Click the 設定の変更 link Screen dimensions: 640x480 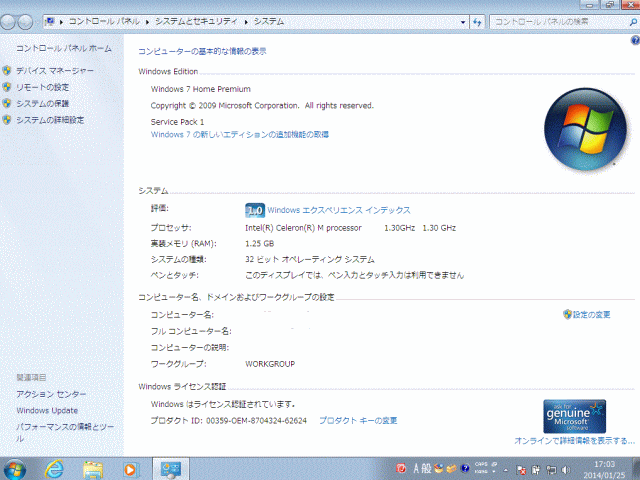[x=591, y=315]
